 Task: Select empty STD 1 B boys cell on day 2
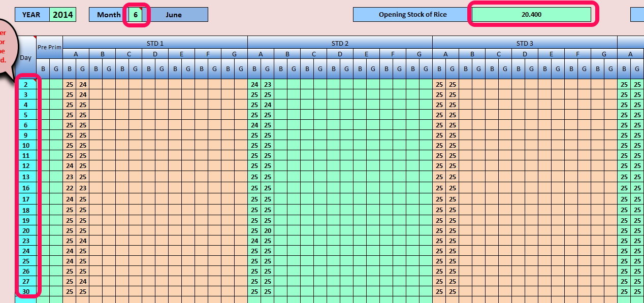(x=96, y=84)
